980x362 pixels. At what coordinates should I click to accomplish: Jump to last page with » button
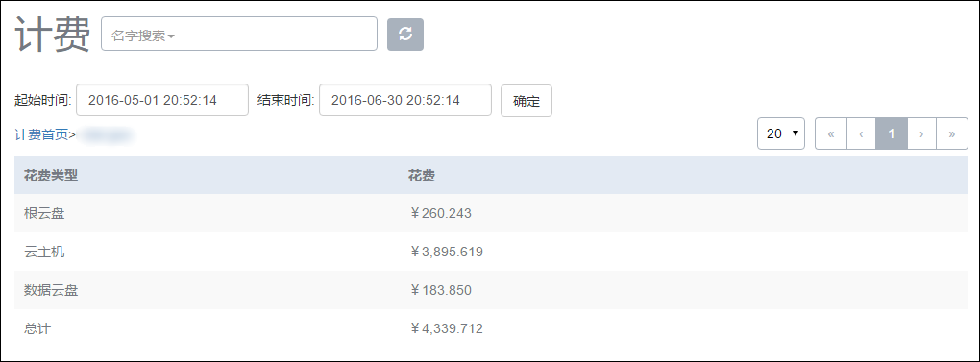click(952, 133)
